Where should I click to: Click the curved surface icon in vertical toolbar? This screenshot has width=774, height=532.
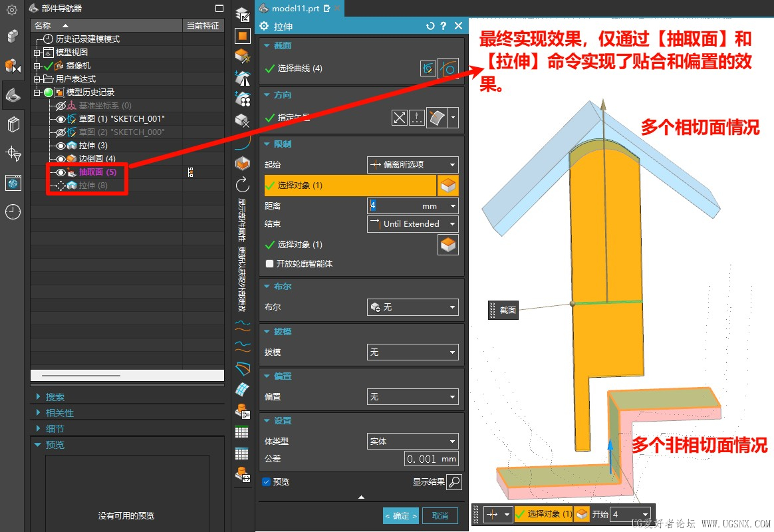pos(242,368)
